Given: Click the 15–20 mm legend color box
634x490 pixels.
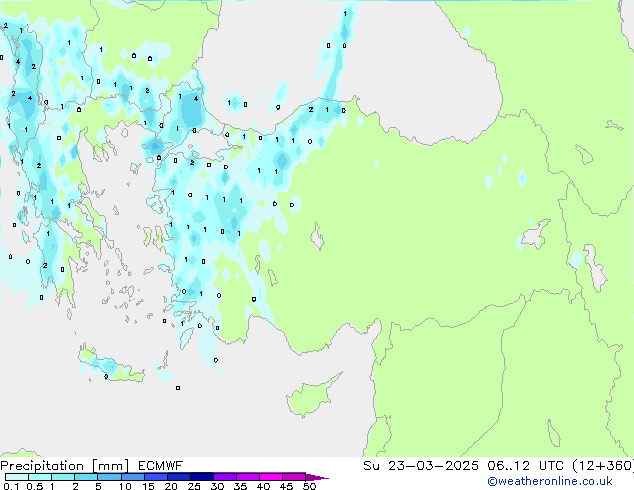Looking at the screenshot, I should [155, 477].
